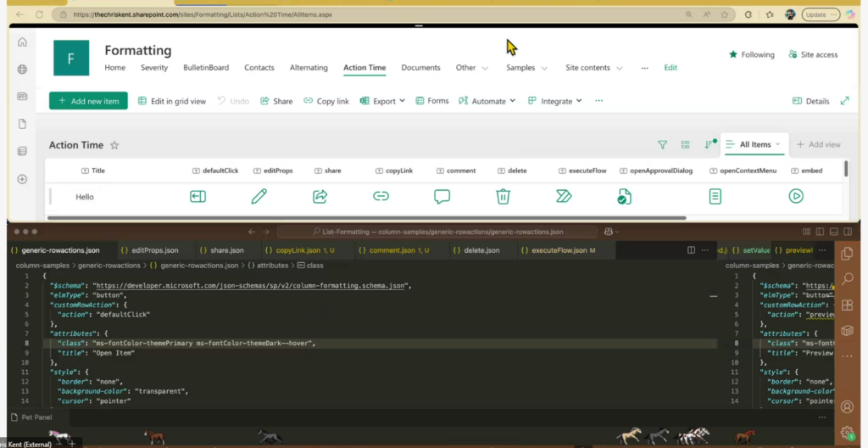Go to Documents navigation tab

click(420, 68)
